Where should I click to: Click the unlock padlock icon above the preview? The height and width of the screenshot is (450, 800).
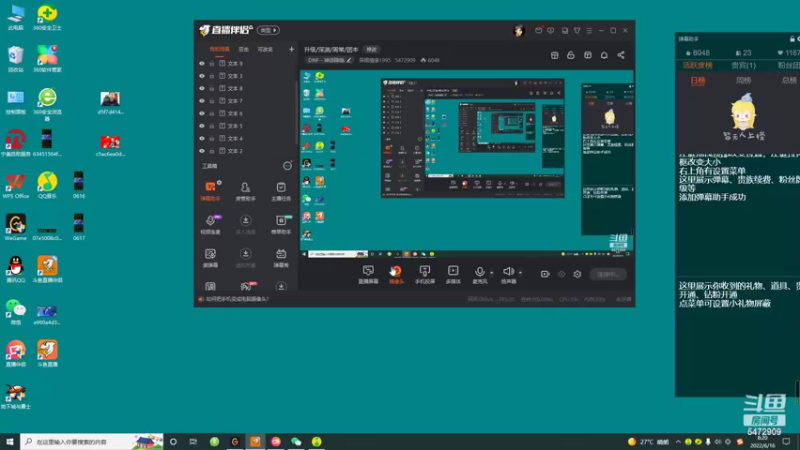(571, 55)
